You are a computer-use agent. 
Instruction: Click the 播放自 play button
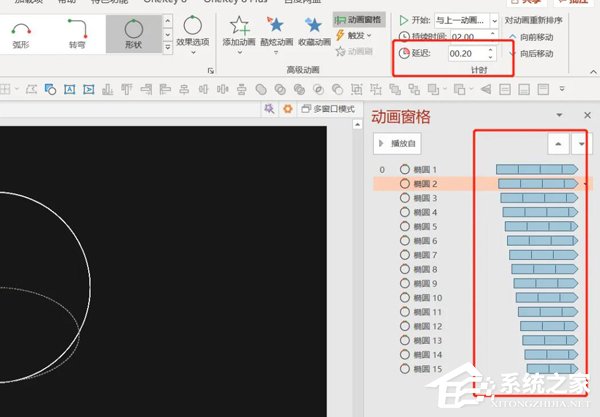397,143
